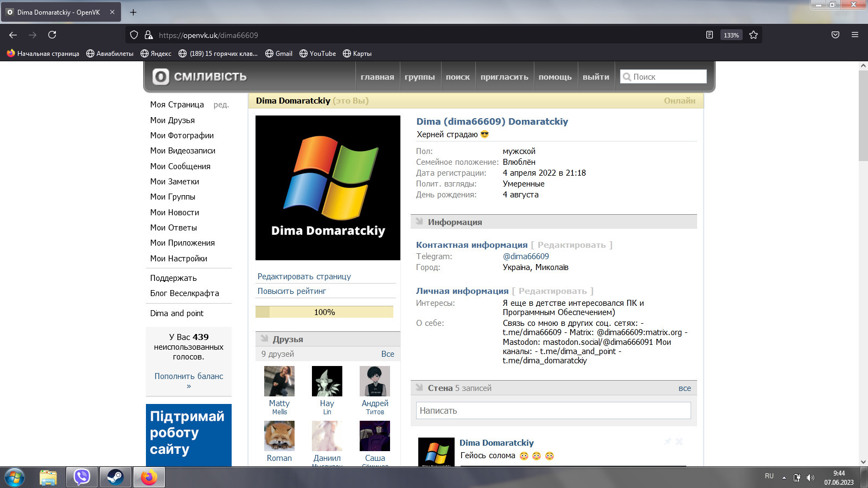Viewport: 868px width, 488px height.
Task: Collapse the Друзья section arrow
Action: point(264,339)
